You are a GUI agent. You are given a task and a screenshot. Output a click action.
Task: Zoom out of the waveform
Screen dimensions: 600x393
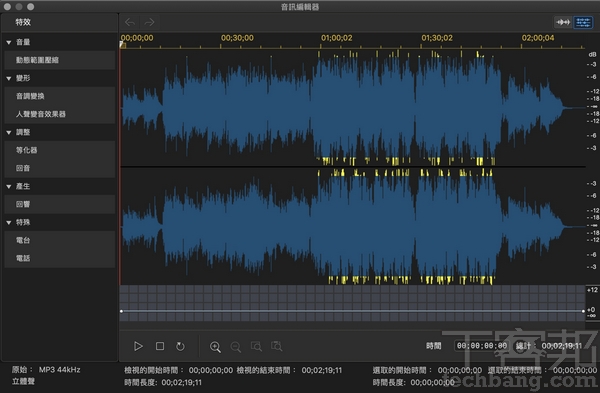click(236, 347)
